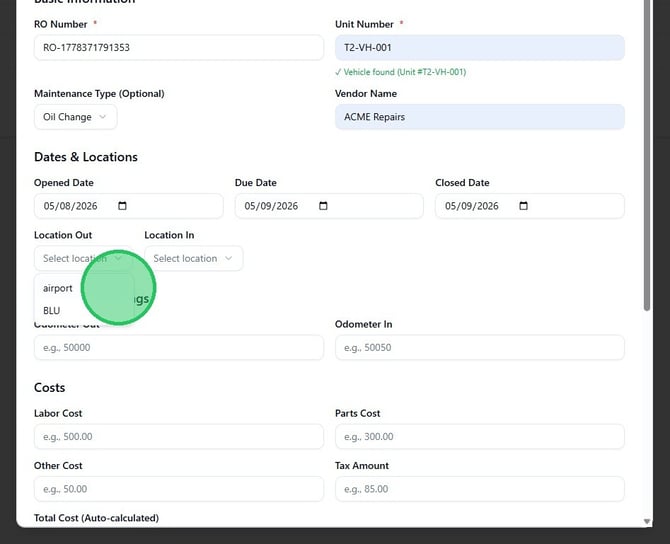The height and width of the screenshot is (544, 670).
Task: Click the Labor Cost input field
Action: coord(179,437)
